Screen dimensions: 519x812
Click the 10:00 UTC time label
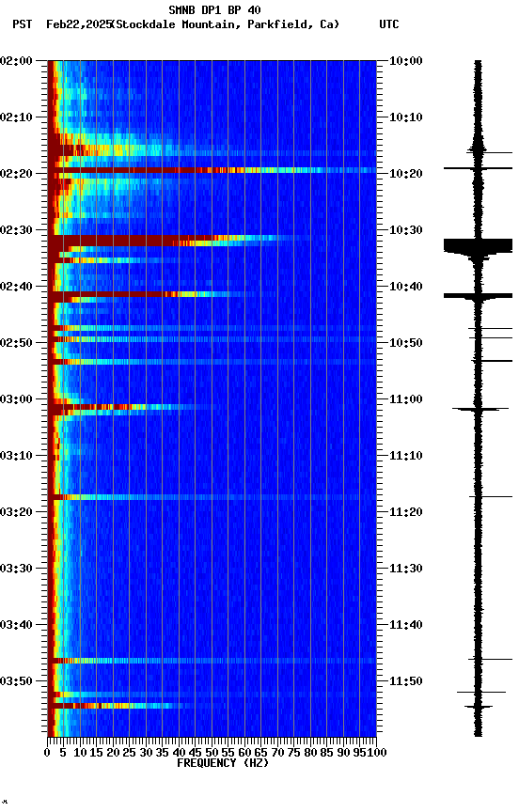click(406, 61)
